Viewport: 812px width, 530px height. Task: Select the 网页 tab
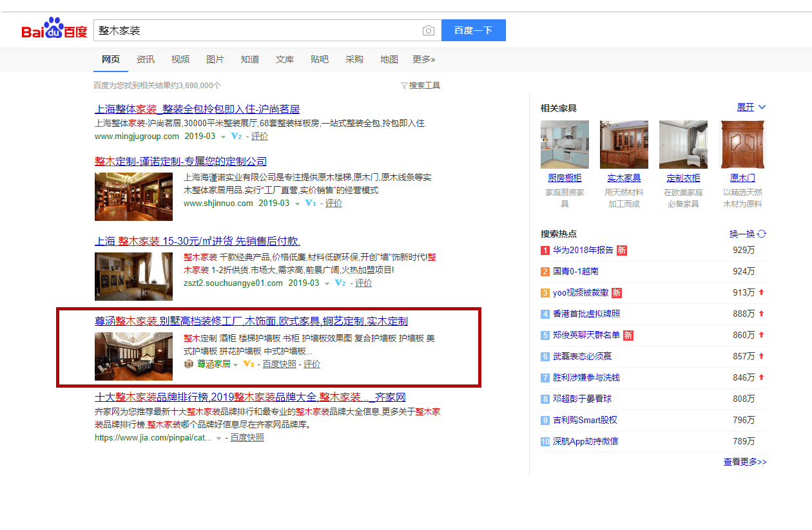tap(111, 59)
